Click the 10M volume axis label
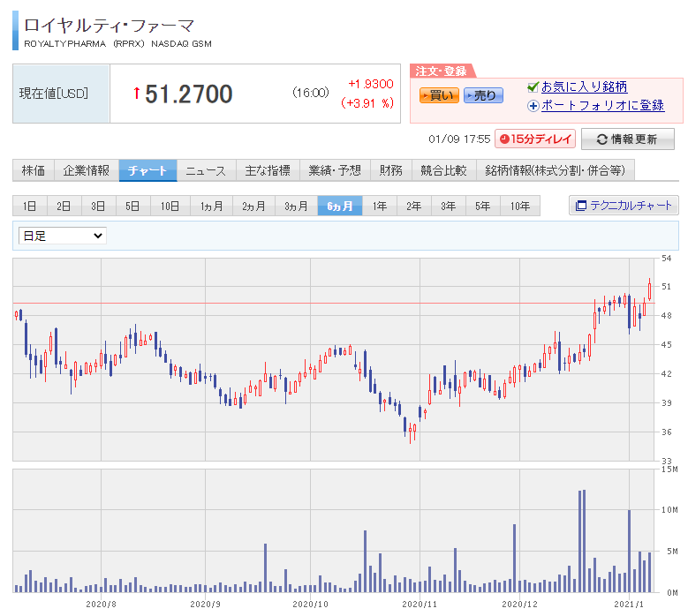The image size is (688, 616). point(669,509)
